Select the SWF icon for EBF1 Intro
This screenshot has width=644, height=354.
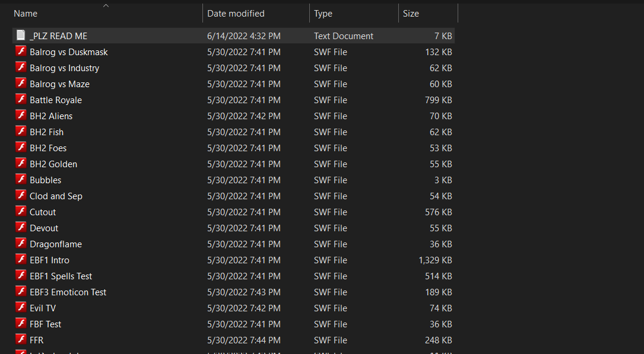pos(21,260)
